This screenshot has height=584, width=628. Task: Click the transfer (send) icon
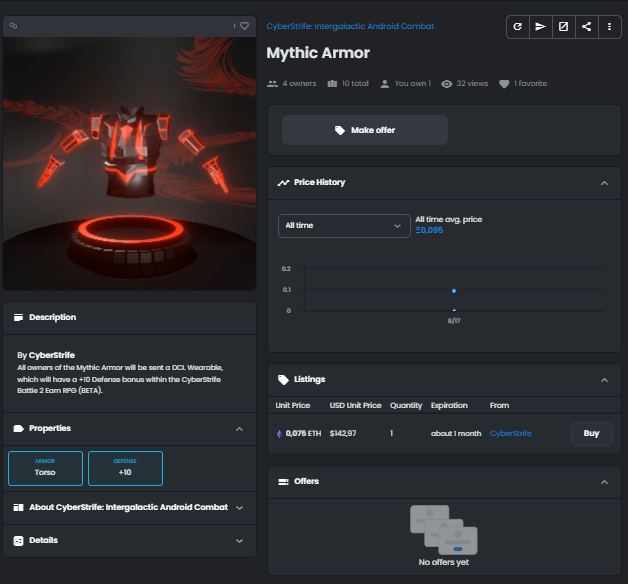(x=541, y=26)
